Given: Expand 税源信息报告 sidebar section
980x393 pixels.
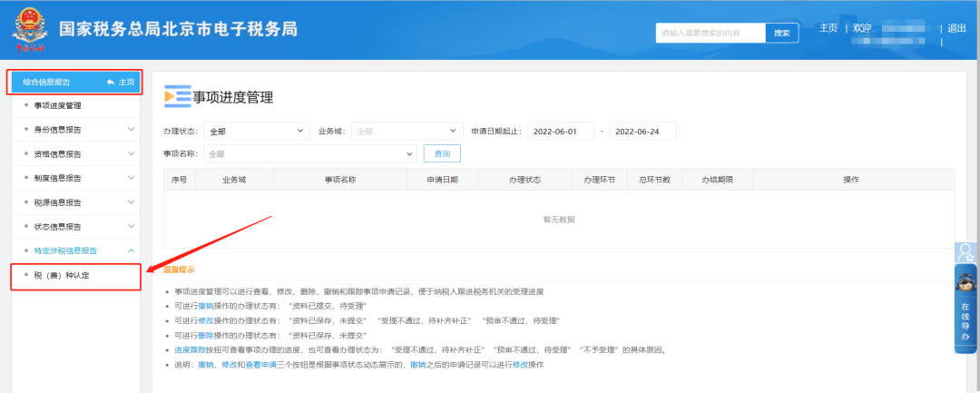Looking at the screenshot, I should (75, 202).
